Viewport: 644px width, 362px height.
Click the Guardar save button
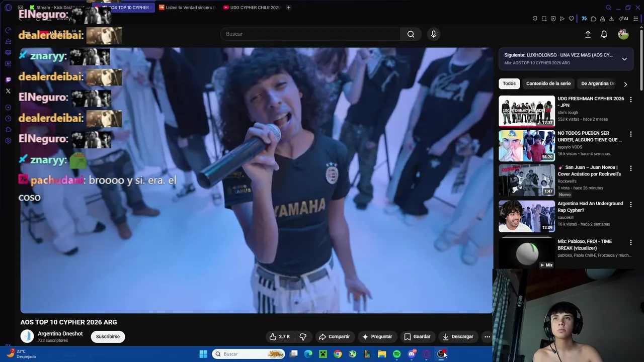tap(417, 336)
